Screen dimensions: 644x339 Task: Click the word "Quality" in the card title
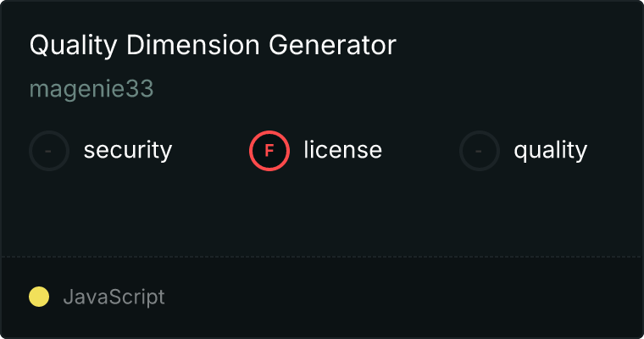pyautogui.click(x=66, y=46)
